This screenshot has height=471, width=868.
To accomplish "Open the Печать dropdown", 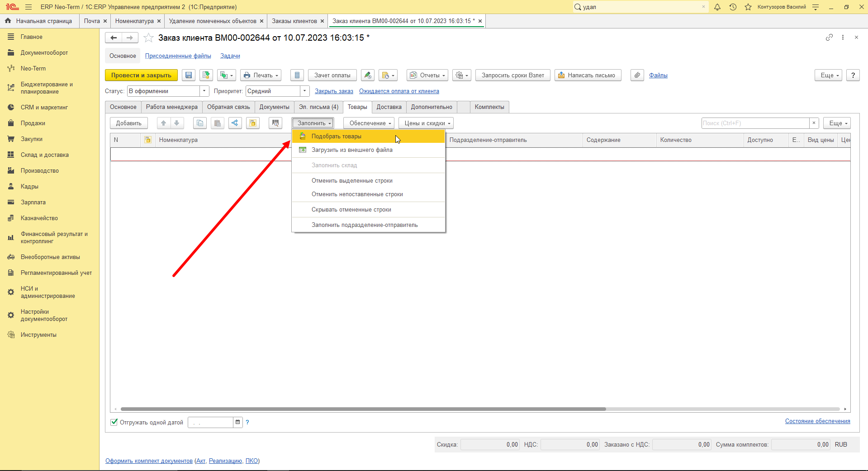I will (x=261, y=75).
